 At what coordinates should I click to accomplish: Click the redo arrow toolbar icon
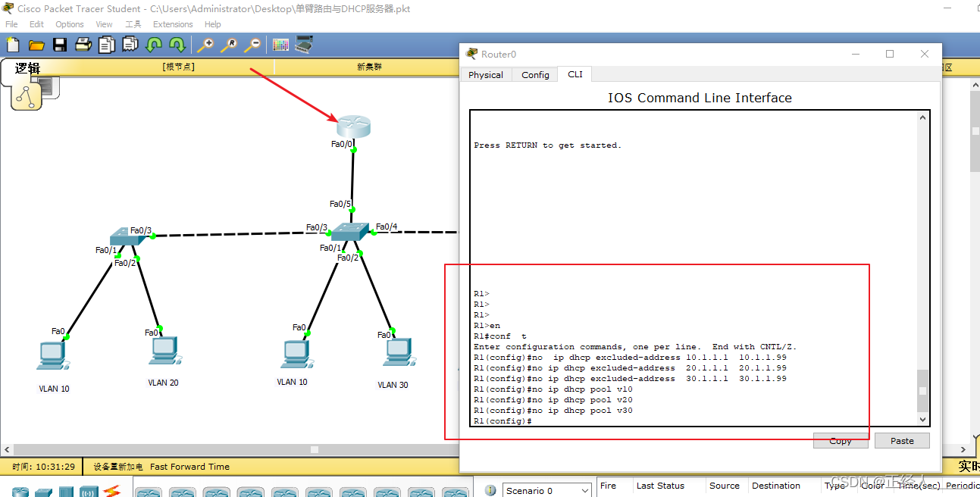pyautogui.click(x=178, y=44)
